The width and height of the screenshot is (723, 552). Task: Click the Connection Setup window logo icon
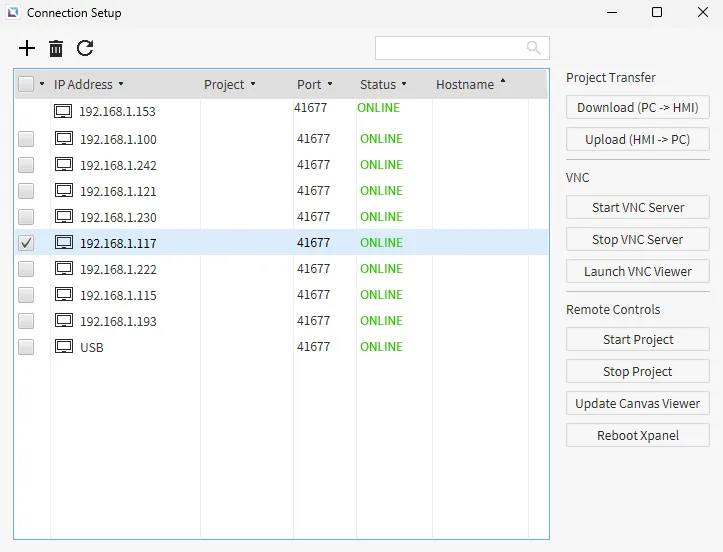13,13
